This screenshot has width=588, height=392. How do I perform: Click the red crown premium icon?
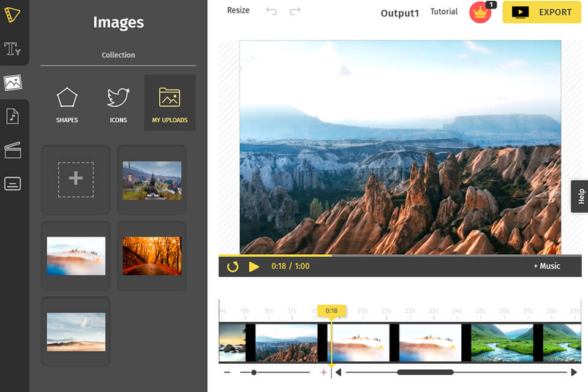(x=480, y=12)
